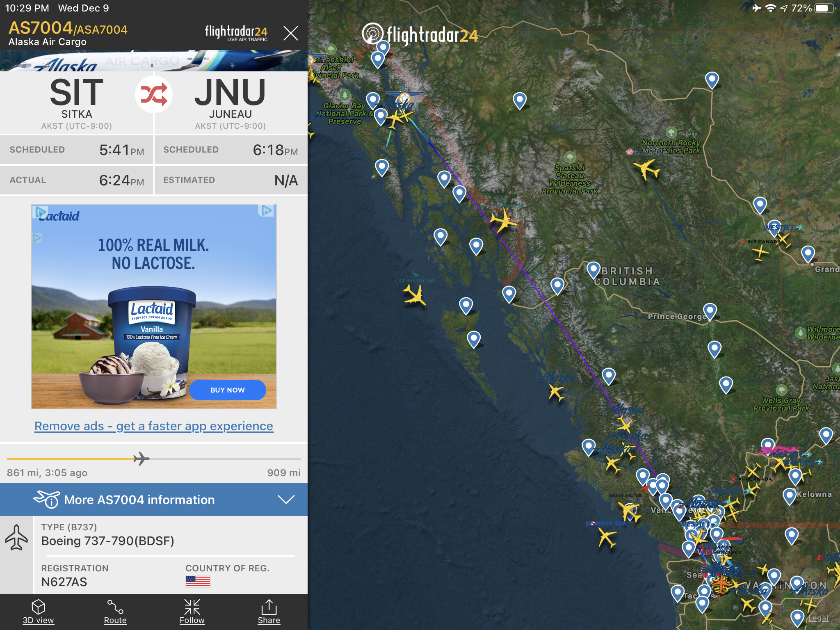The image size is (840, 630).
Task: Select the Korean Air aircraft icon
Action: (607, 537)
